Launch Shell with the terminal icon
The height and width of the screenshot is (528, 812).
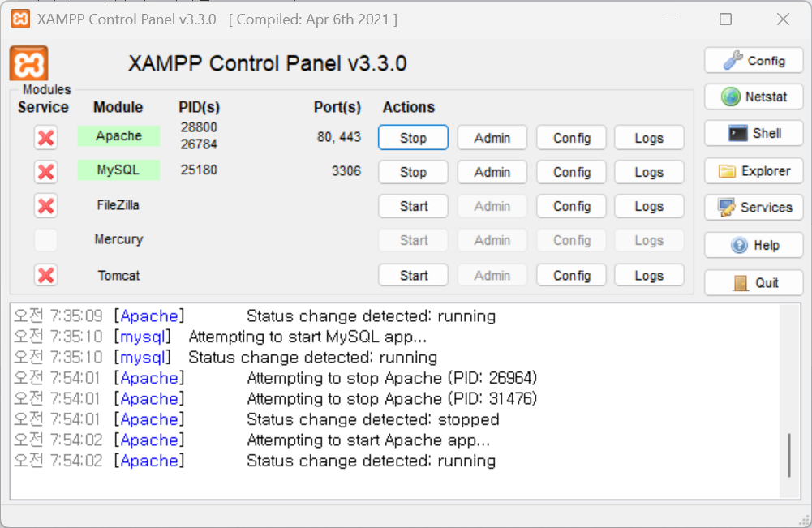(x=754, y=134)
